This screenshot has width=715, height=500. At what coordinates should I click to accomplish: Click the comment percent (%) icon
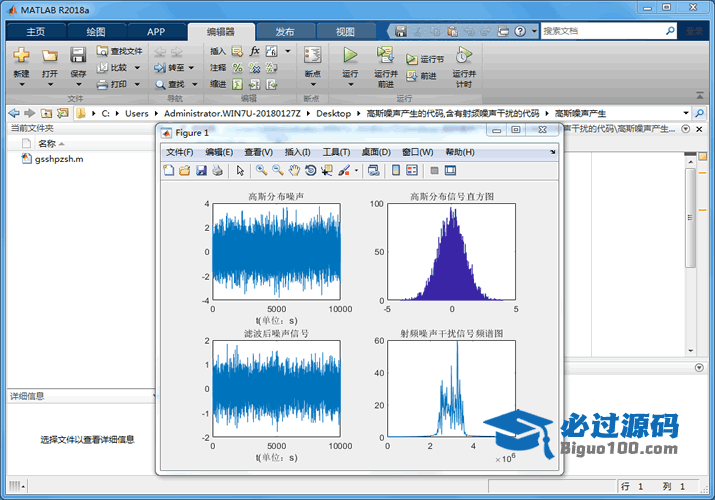238,67
